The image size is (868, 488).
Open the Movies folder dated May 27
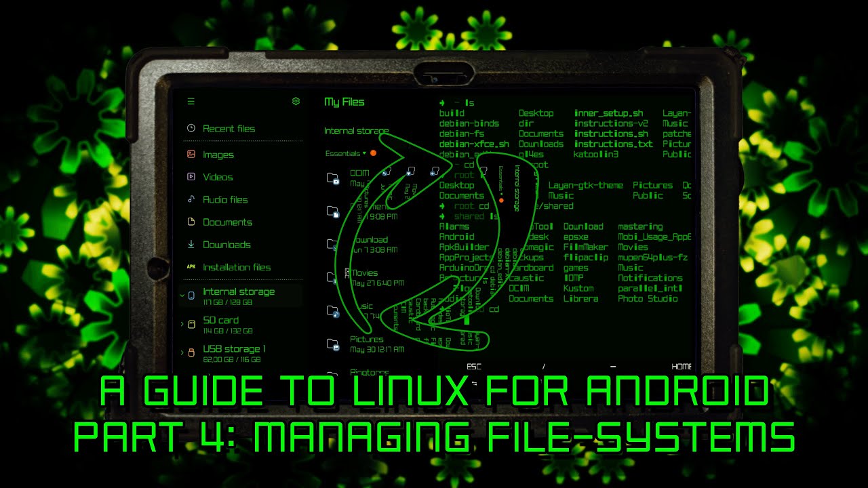pos(377,278)
